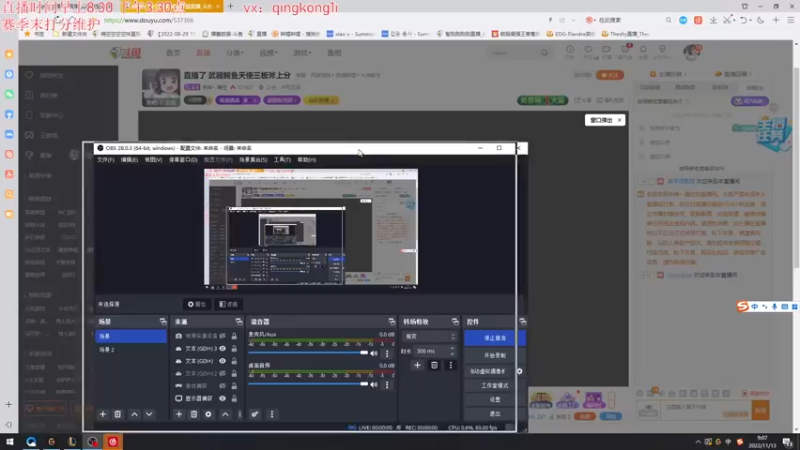Image resolution: width=800 pixels, height=450 pixels.
Task: Adjust the Desktop Audio volume slider
Action: (308, 384)
